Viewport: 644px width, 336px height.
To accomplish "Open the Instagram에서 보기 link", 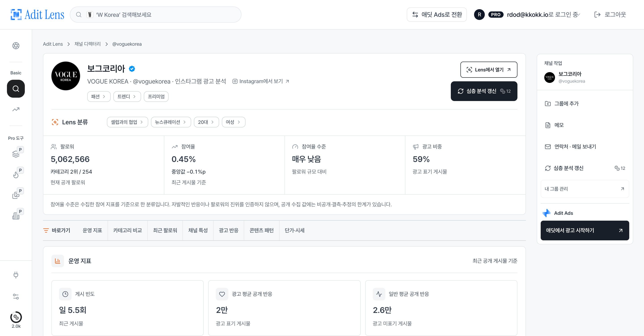I will click(x=261, y=81).
